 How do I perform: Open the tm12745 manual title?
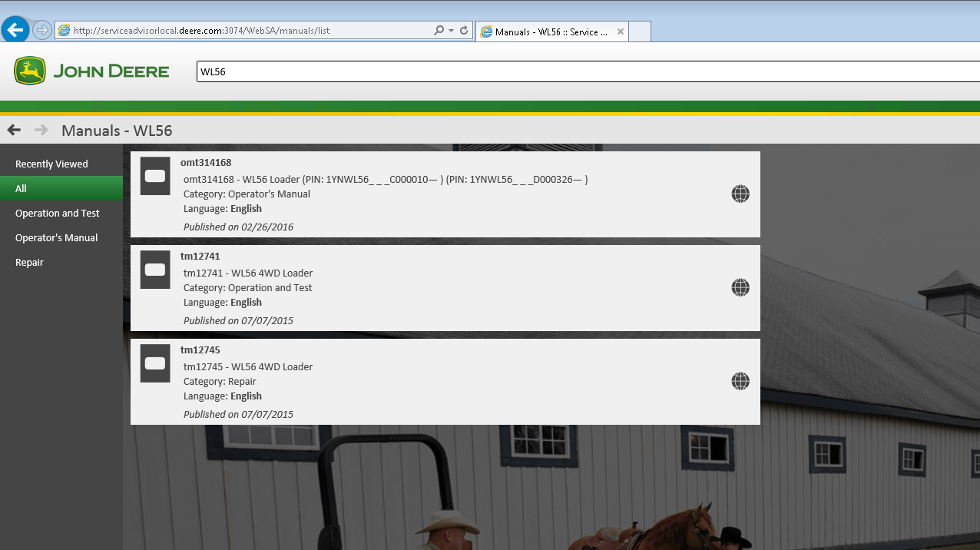(200, 350)
